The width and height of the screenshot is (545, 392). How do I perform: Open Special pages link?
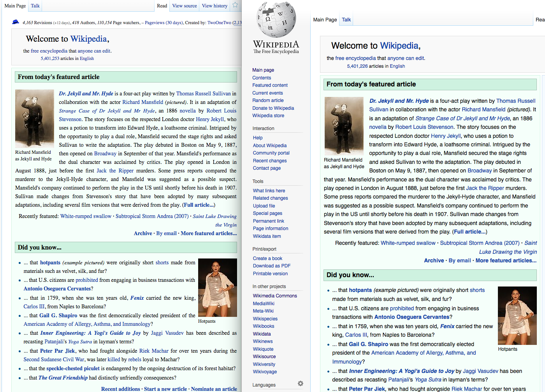click(267, 213)
